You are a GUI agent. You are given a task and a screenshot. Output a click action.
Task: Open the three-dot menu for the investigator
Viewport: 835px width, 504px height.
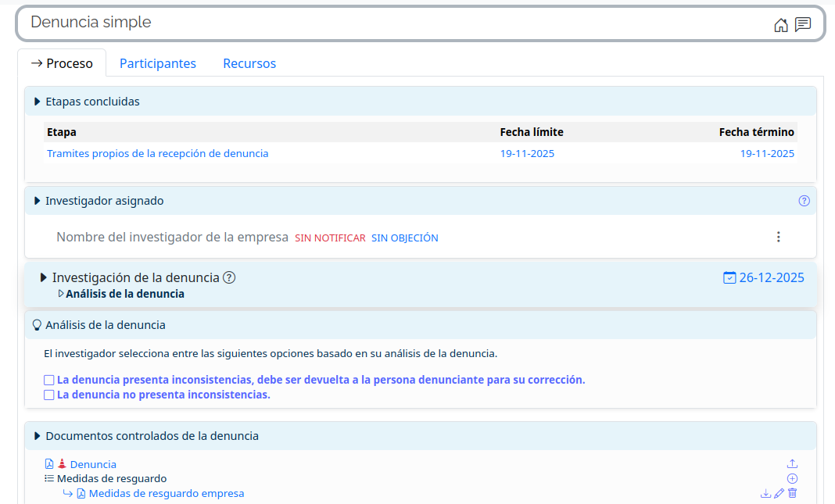click(x=778, y=237)
